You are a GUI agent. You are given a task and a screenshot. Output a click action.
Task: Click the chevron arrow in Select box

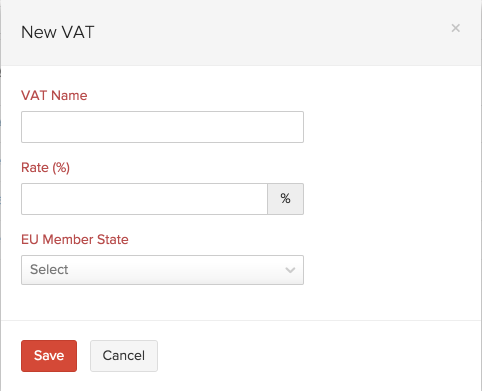pos(290,270)
